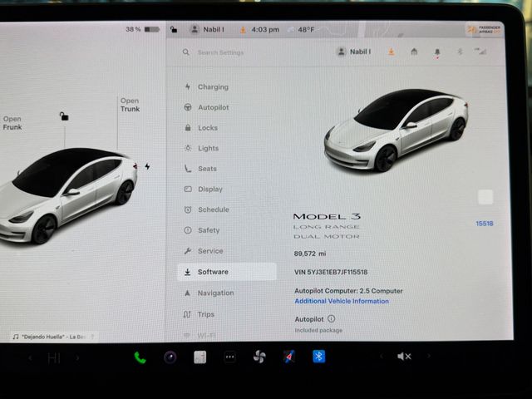Open the camera app in bottom bar
532x399 pixels.
(x=170, y=357)
